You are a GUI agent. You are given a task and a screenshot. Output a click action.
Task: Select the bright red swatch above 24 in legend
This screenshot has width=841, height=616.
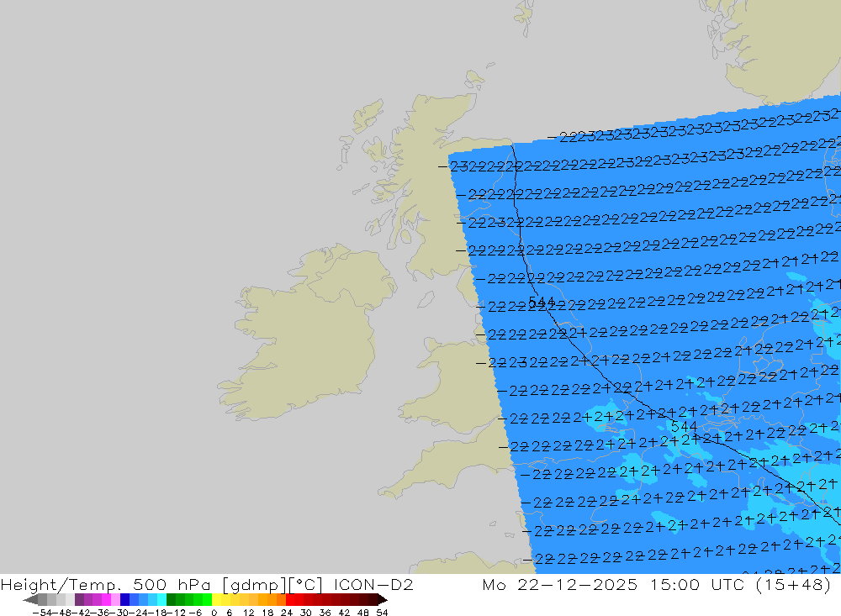pyautogui.click(x=290, y=599)
